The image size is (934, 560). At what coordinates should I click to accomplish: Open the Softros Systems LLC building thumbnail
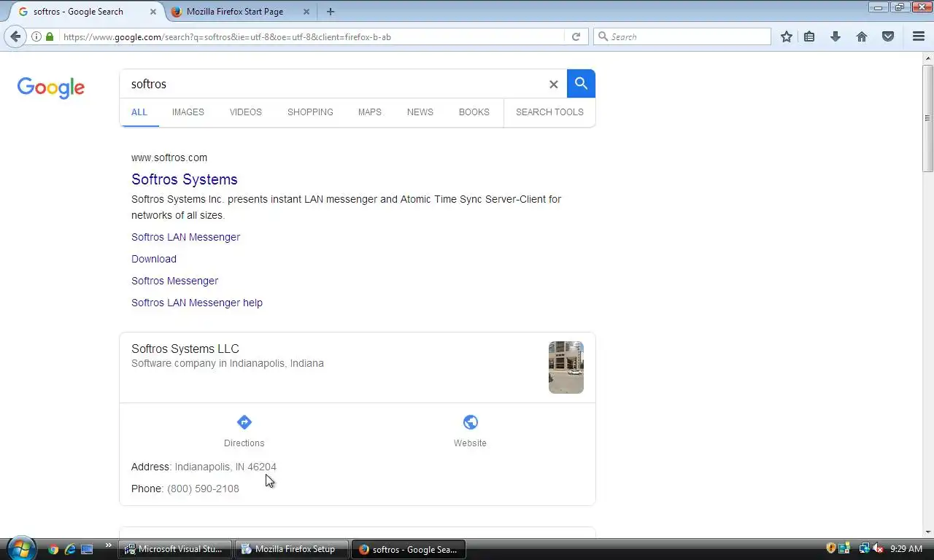[x=566, y=367]
